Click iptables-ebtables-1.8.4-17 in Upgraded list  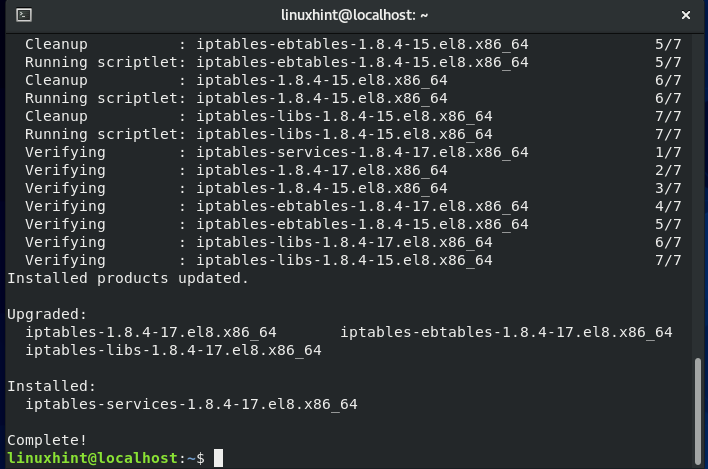506,332
